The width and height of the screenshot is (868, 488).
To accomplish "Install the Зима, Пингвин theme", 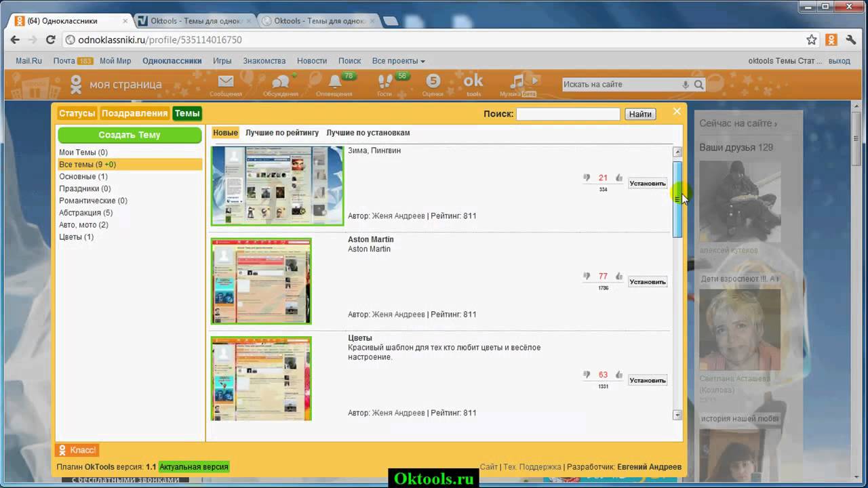I will (x=648, y=183).
